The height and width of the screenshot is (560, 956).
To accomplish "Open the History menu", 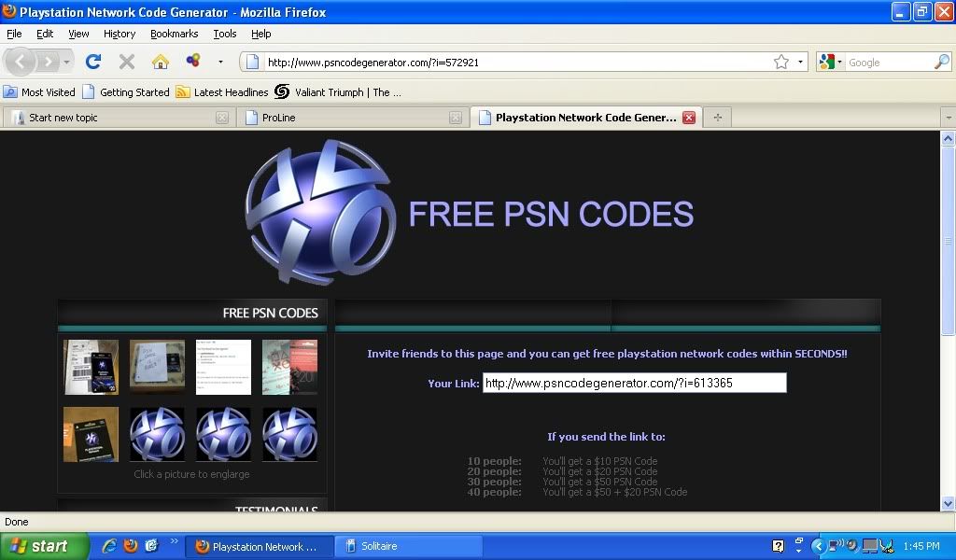I will 119,34.
